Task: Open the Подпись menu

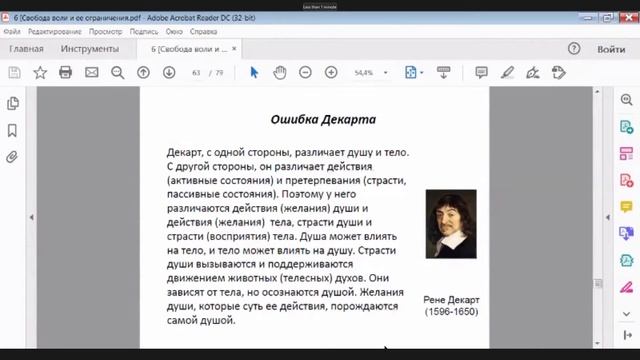Action: pos(144,31)
